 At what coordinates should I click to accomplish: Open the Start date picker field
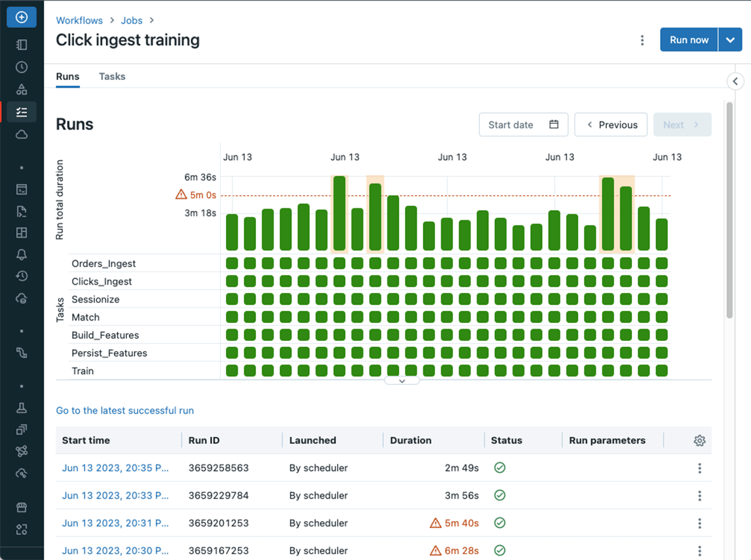tap(523, 125)
